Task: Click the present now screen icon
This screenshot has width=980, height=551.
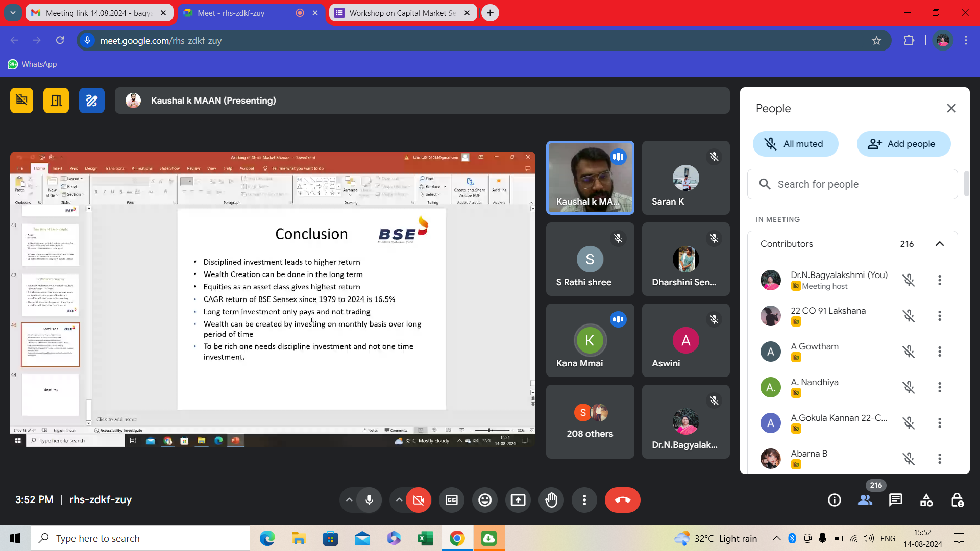Action: click(x=518, y=500)
